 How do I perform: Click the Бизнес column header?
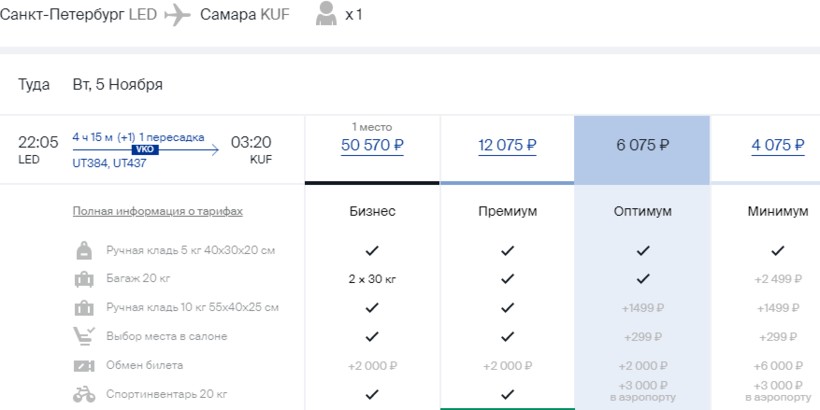372,212
